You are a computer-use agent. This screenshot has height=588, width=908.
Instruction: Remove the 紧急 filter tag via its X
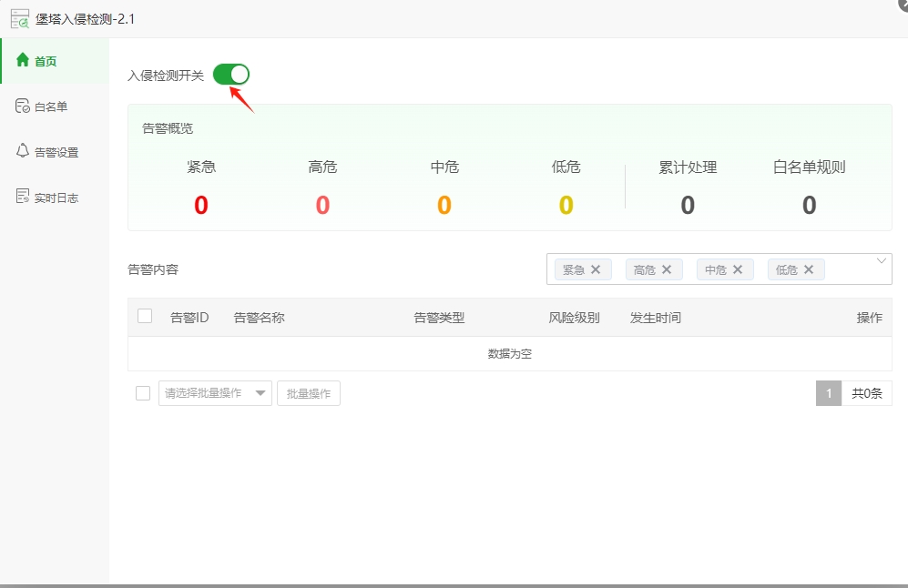(x=596, y=269)
